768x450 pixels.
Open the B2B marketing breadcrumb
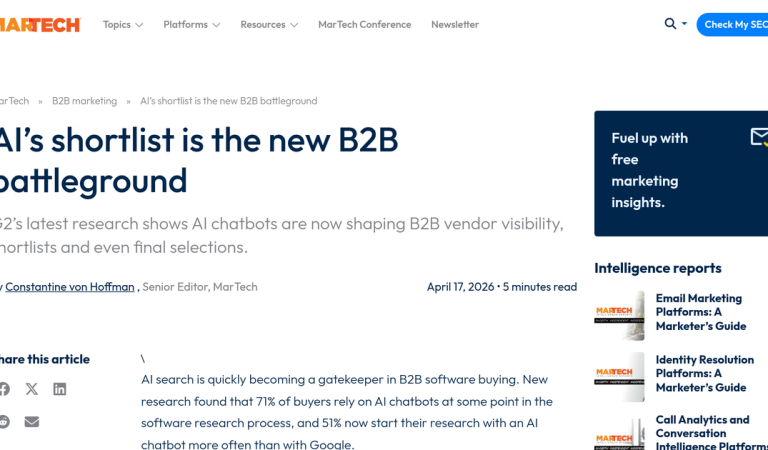tap(85, 101)
